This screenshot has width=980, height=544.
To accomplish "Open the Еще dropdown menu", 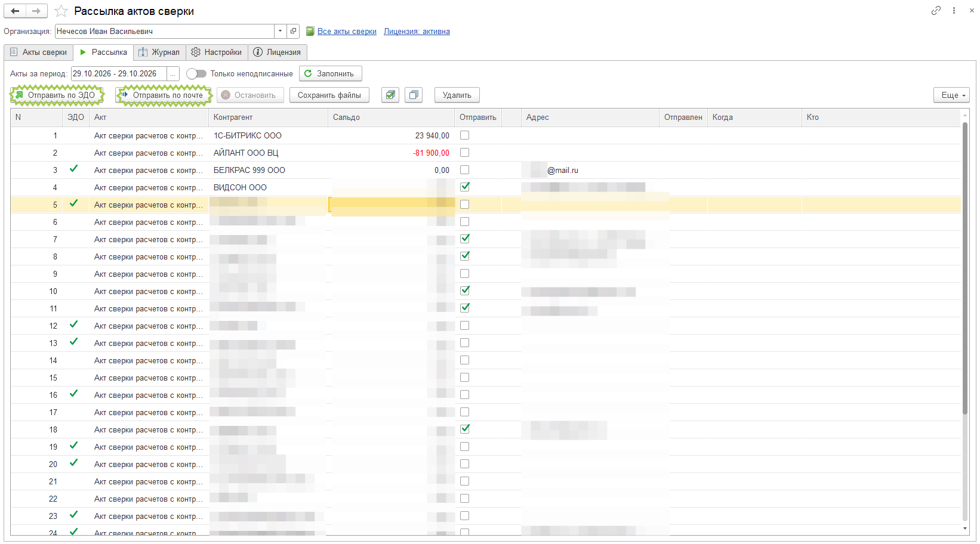I will [x=951, y=95].
